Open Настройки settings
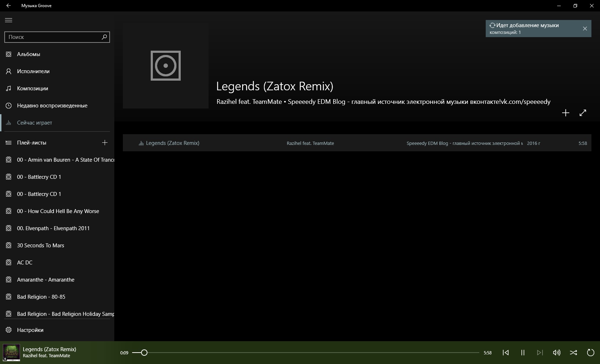600x364 pixels. click(30, 330)
